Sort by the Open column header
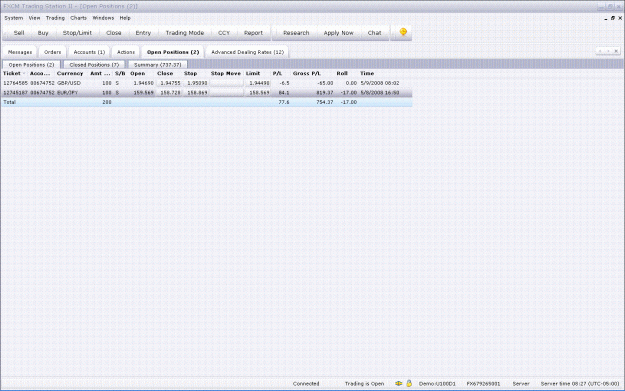The width and height of the screenshot is (625, 391). click(138, 73)
